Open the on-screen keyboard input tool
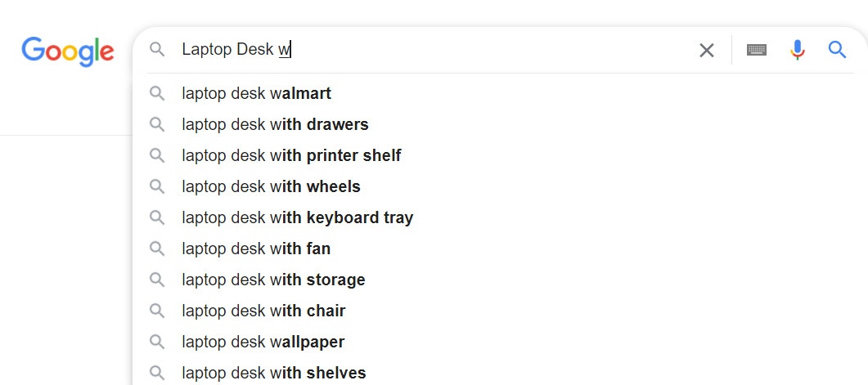 pyautogui.click(x=757, y=51)
